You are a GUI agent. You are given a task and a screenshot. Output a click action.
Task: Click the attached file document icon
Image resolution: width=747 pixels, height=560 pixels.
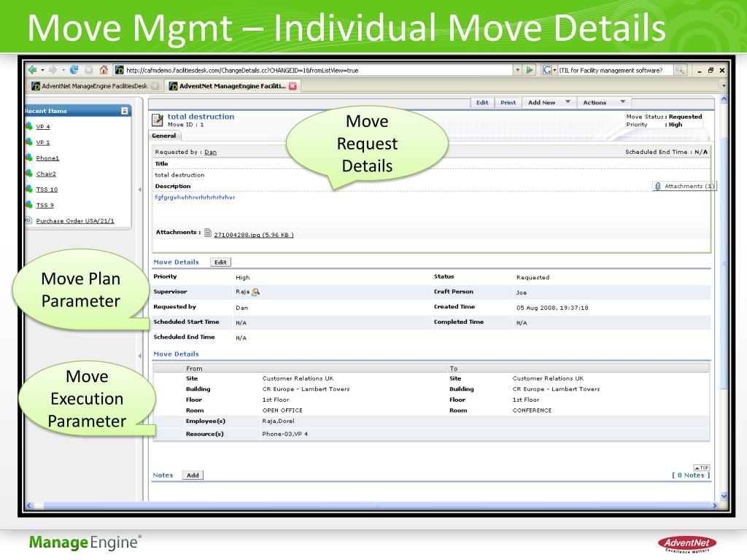(208, 233)
